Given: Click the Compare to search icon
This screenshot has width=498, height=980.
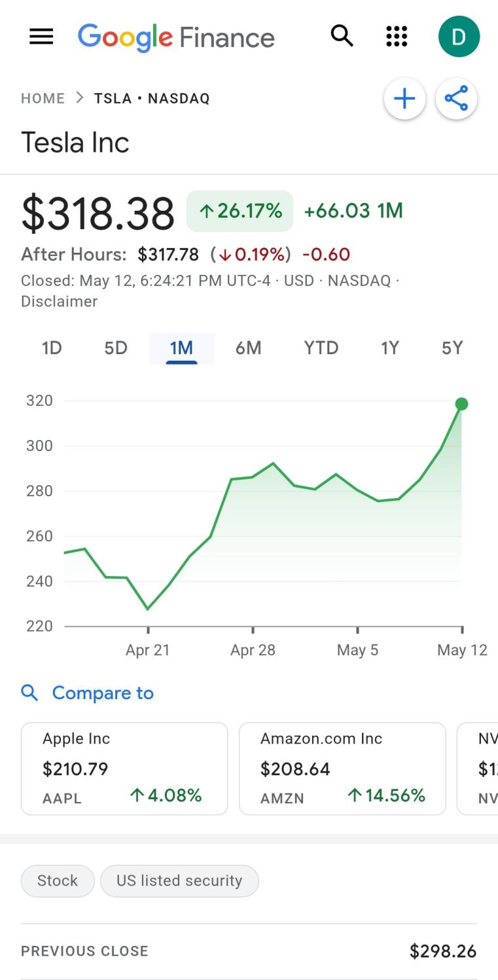Looking at the screenshot, I should [29, 693].
